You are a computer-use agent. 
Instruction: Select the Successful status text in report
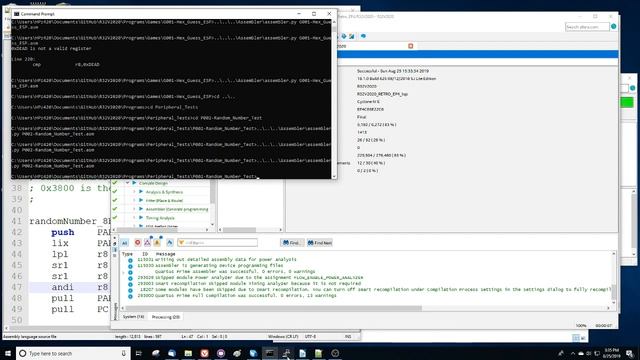coord(392,71)
